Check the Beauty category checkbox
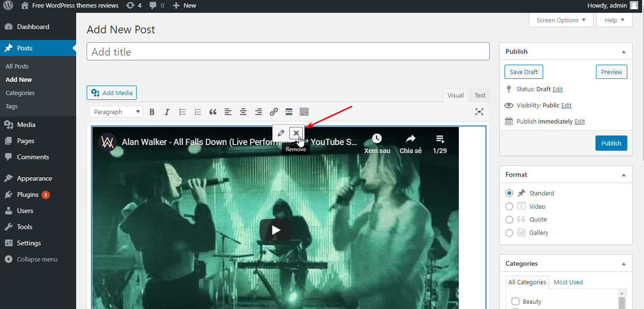The image size is (644, 309). [x=515, y=301]
